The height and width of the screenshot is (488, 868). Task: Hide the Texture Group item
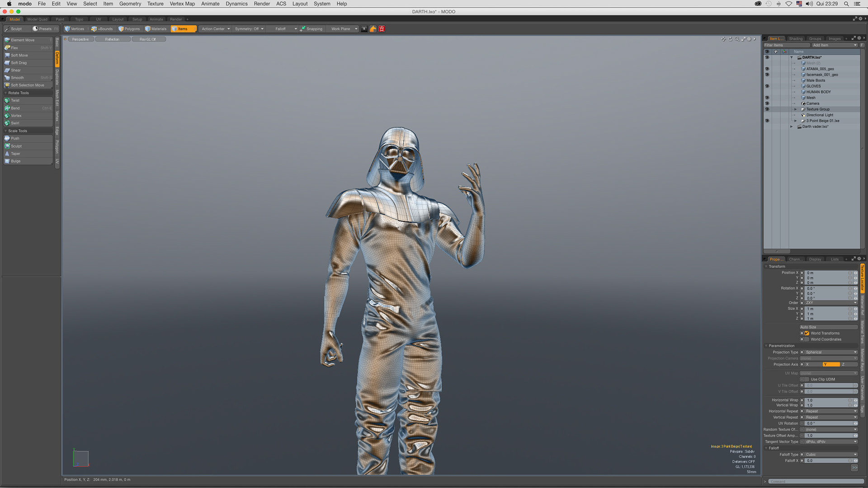pyautogui.click(x=767, y=109)
